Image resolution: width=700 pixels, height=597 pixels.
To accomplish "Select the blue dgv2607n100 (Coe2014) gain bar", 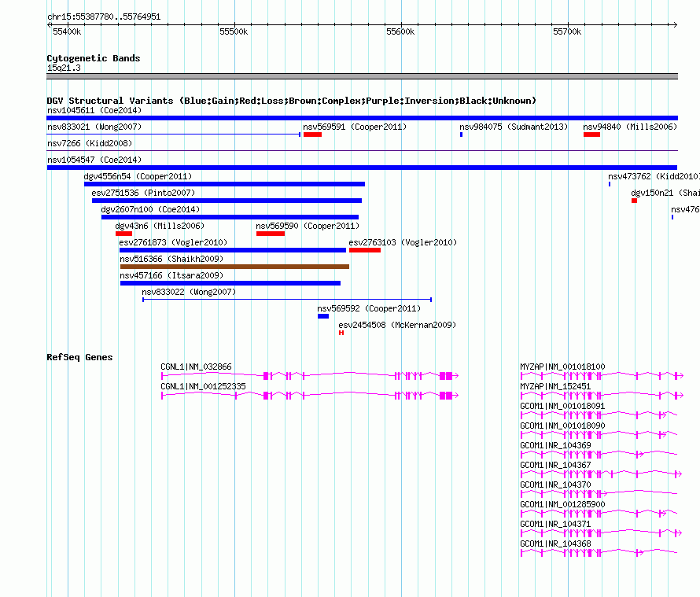I will coord(230,217).
